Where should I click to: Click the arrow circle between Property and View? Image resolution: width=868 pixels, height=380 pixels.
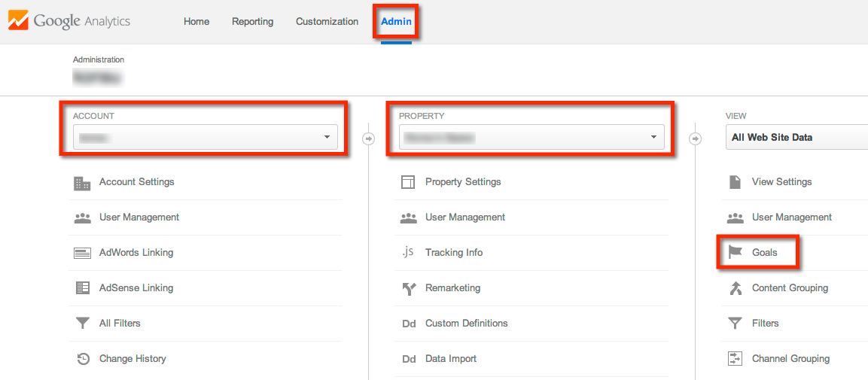point(696,138)
